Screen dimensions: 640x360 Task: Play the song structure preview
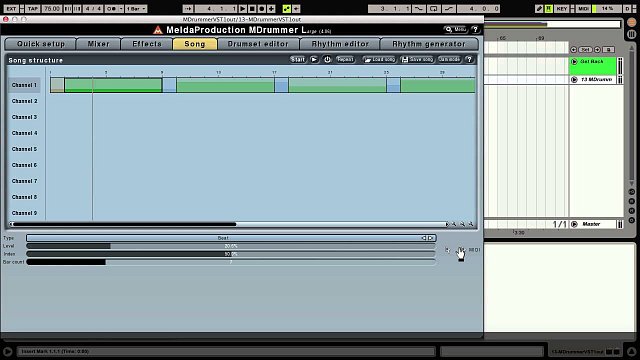[x=314, y=60]
